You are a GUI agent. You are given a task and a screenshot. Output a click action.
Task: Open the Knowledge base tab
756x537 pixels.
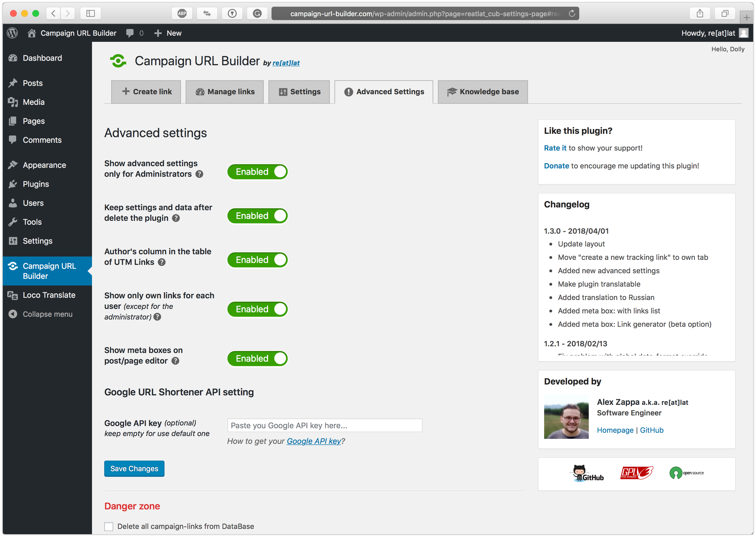coord(483,92)
